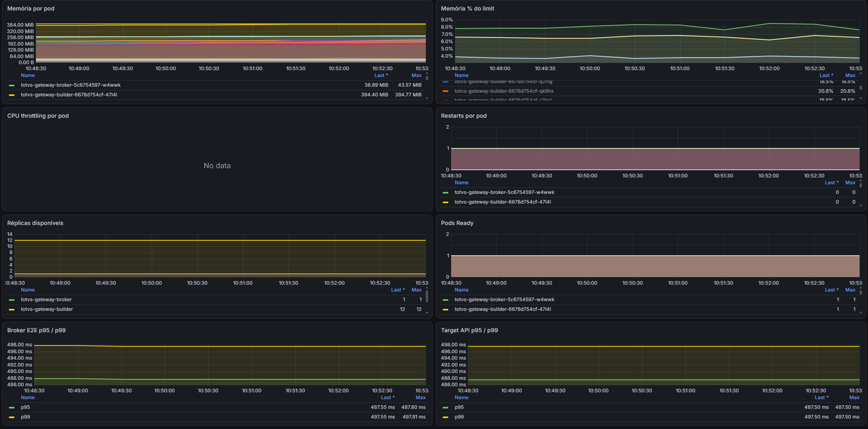Click green swatch of broker-w4wwk in Restarts por pod
868x429 pixels.
coord(445,193)
